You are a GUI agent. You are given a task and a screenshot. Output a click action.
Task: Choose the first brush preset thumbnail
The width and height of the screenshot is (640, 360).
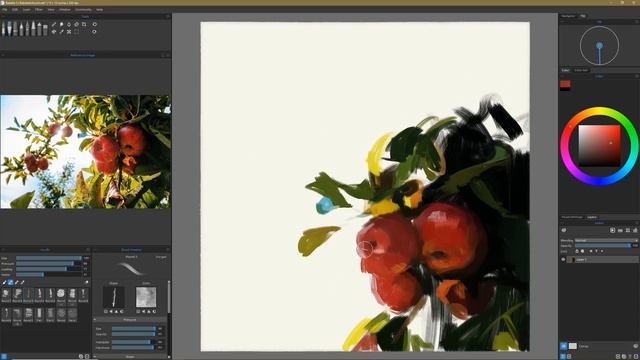pos(6,295)
